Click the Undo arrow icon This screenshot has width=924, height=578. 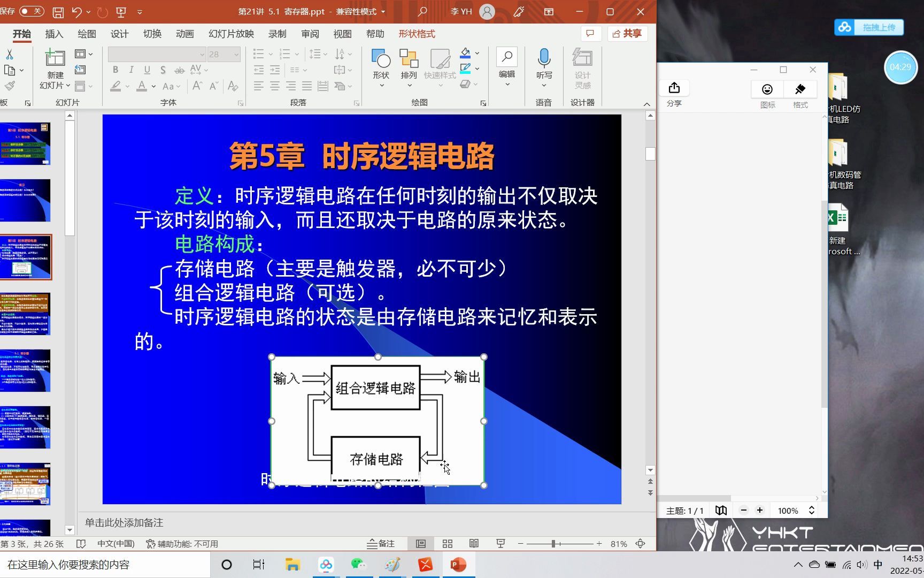point(77,12)
